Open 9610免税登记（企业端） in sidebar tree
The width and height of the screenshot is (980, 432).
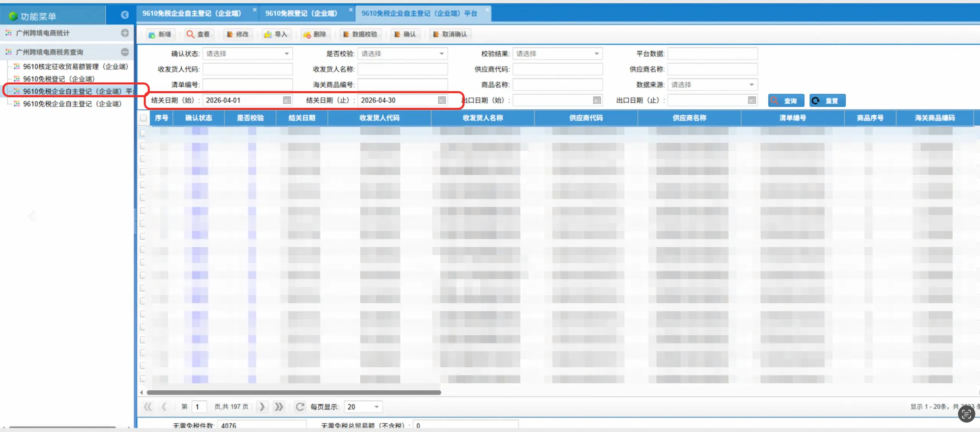[x=59, y=79]
